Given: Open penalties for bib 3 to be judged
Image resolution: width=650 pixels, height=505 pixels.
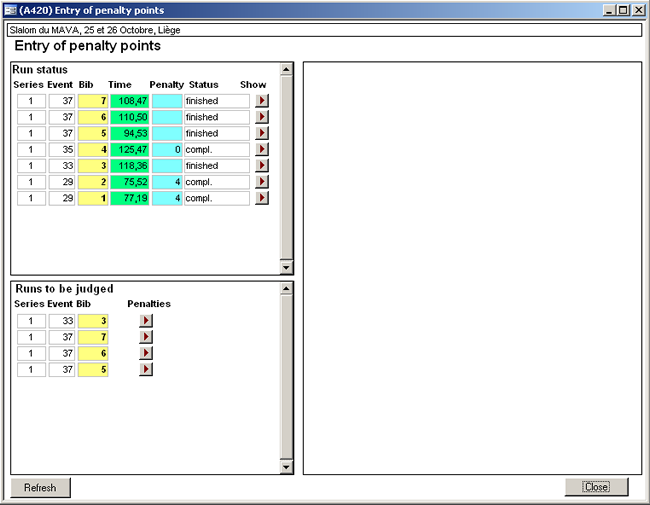Looking at the screenshot, I should click(x=146, y=320).
